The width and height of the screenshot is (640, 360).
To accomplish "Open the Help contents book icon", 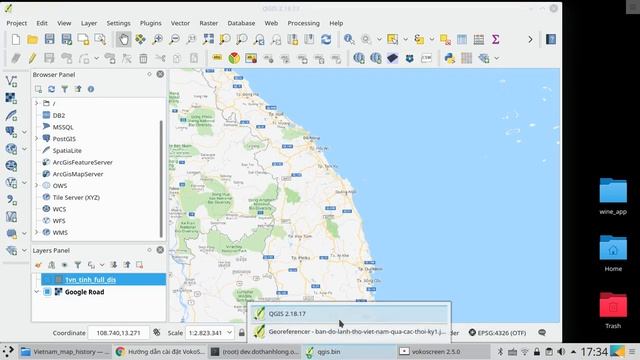I will pos(551,39).
